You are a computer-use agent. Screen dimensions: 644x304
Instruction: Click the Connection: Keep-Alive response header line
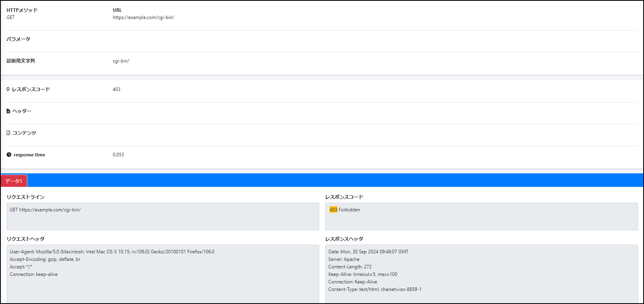pyautogui.click(x=352, y=282)
